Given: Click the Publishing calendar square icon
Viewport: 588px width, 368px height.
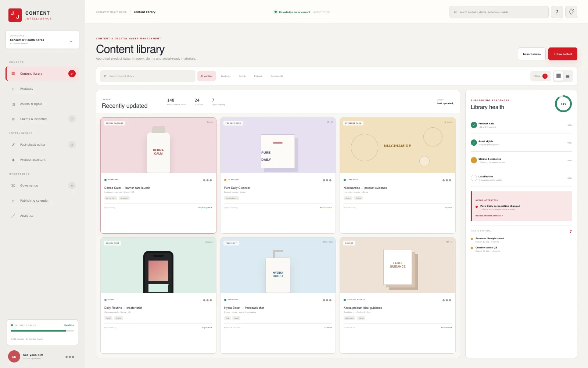Looking at the screenshot, I should [x=13, y=201].
